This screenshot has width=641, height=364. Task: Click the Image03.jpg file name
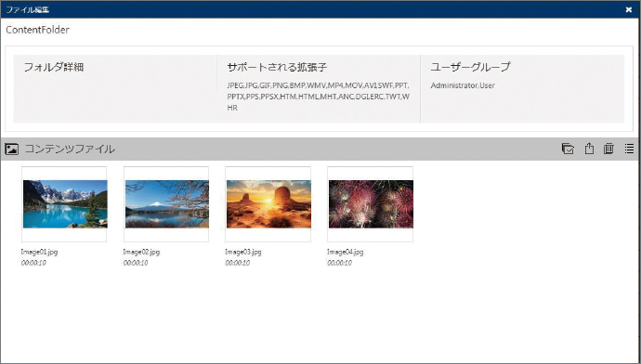coord(243,252)
